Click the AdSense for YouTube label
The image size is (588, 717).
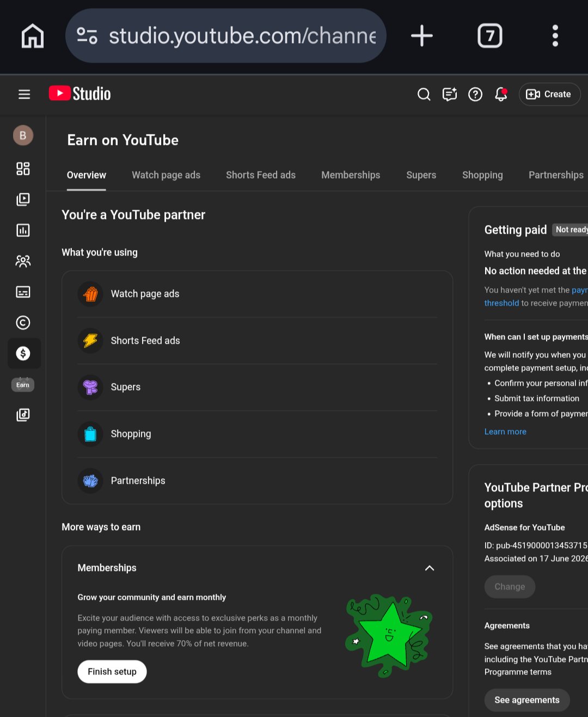click(524, 527)
